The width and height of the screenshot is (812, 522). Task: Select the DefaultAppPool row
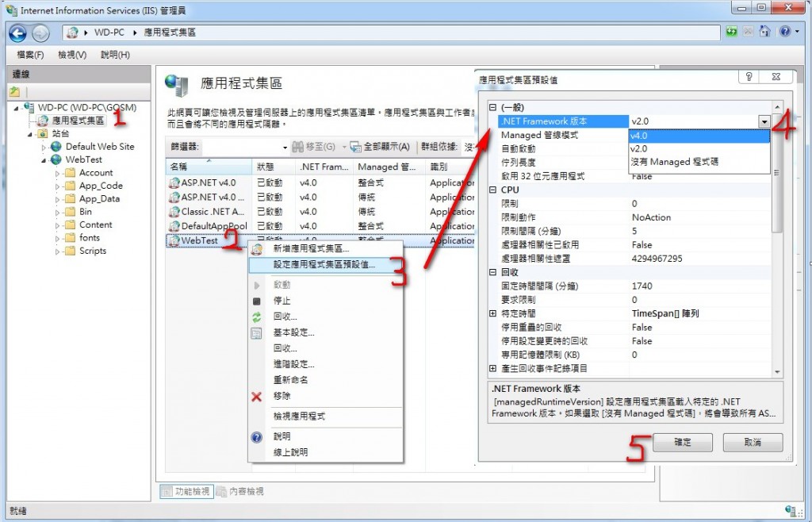(x=320, y=226)
